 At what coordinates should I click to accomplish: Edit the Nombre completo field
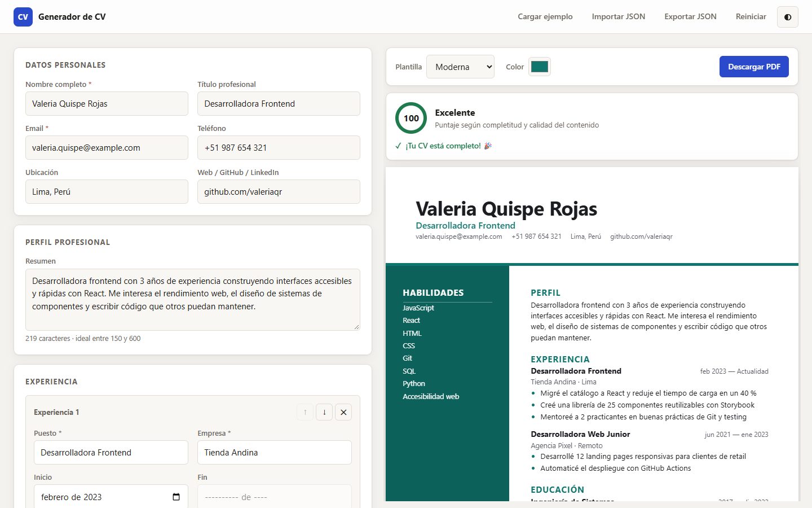tap(107, 104)
